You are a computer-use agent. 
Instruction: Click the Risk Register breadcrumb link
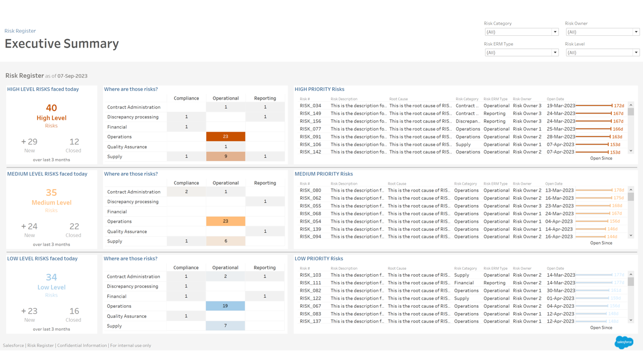tap(20, 31)
